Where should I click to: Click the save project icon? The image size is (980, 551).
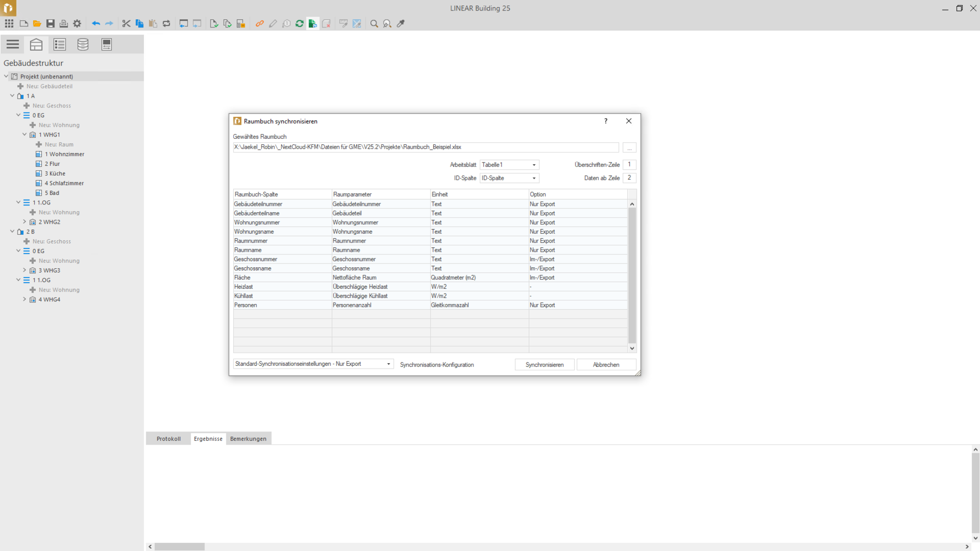(50, 24)
